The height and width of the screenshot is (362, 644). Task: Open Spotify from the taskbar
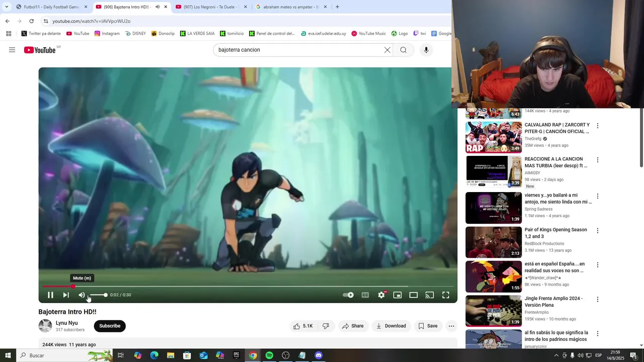pyautogui.click(x=269, y=355)
